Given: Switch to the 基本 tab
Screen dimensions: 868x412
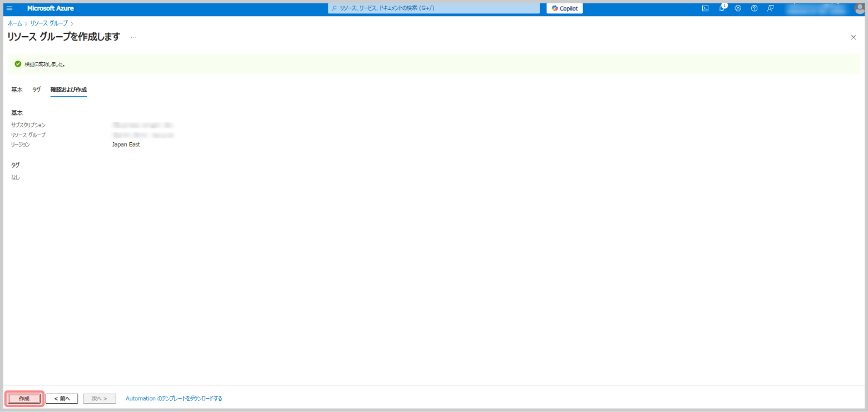Looking at the screenshot, I should (x=17, y=90).
